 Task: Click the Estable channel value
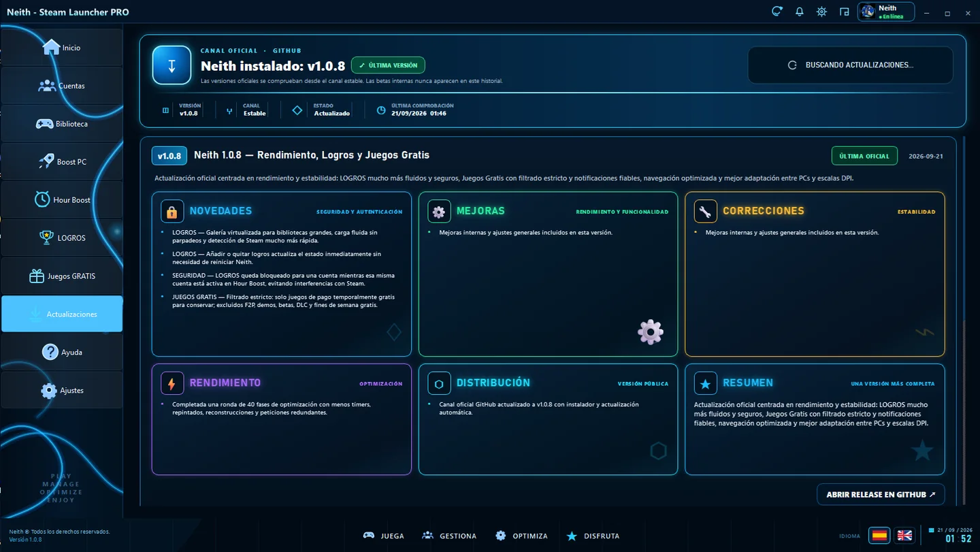click(255, 114)
